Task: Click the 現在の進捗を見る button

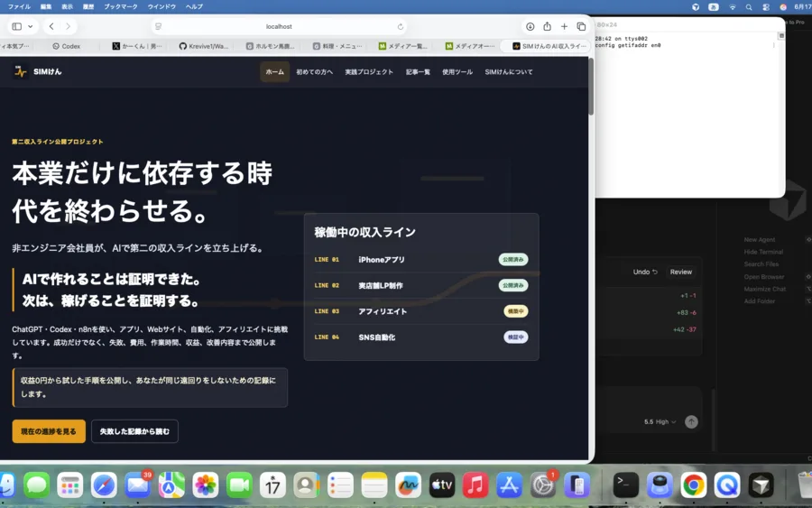Action: (49, 431)
